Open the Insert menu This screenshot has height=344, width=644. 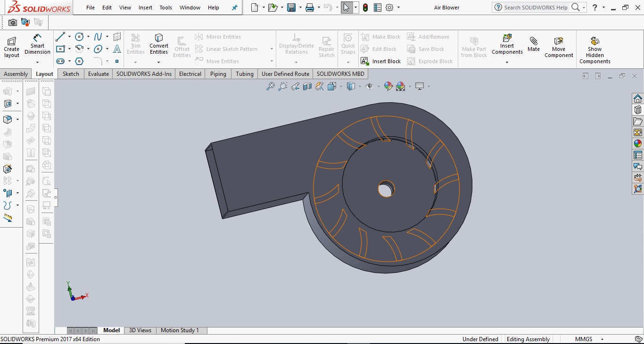click(145, 8)
